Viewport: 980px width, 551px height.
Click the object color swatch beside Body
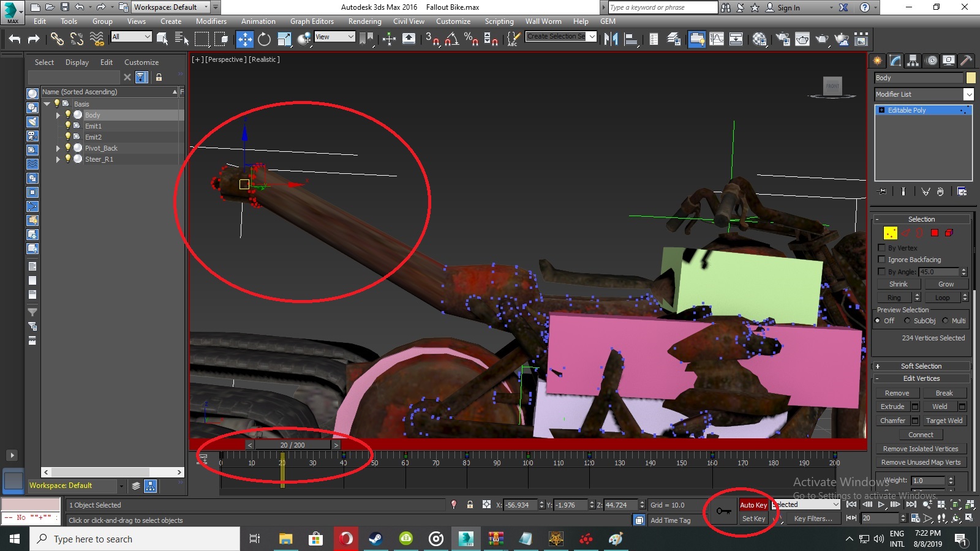pos(971,78)
